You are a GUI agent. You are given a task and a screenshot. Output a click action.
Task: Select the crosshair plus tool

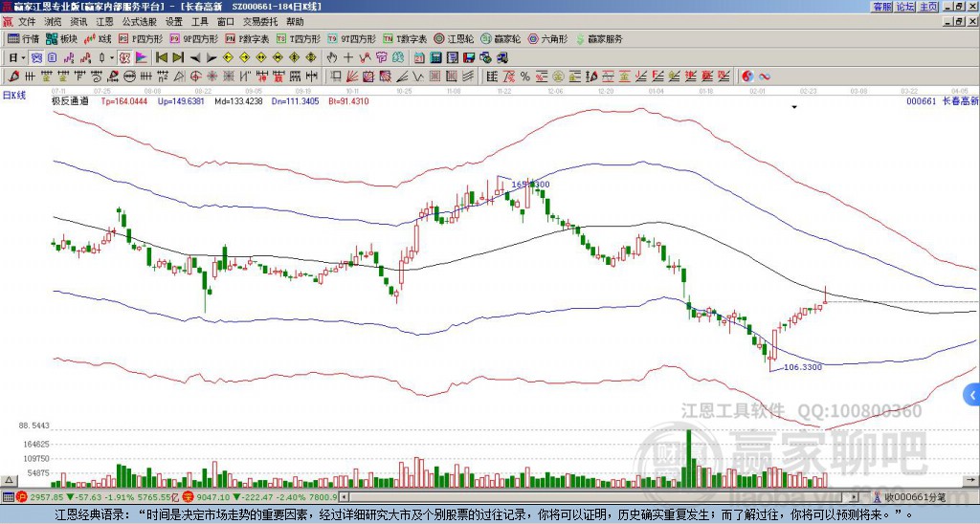pyautogui.click(x=348, y=58)
